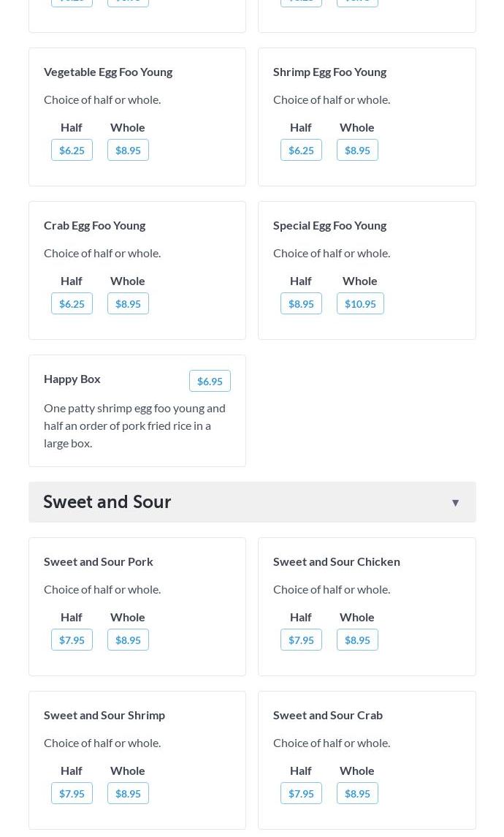Select Whole $8.95 Crab Egg Foo Young
This screenshot has width=504, height=837.
[128, 303]
